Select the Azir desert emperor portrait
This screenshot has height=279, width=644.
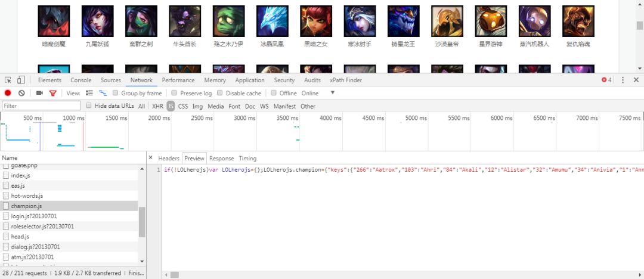[x=447, y=21]
